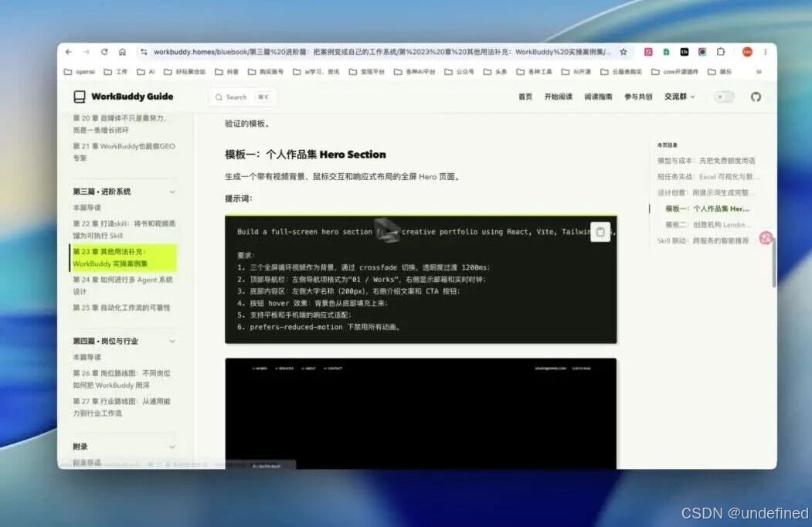Click the page vertical scrollbar thumb
The image size is (812, 527).
point(773,263)
